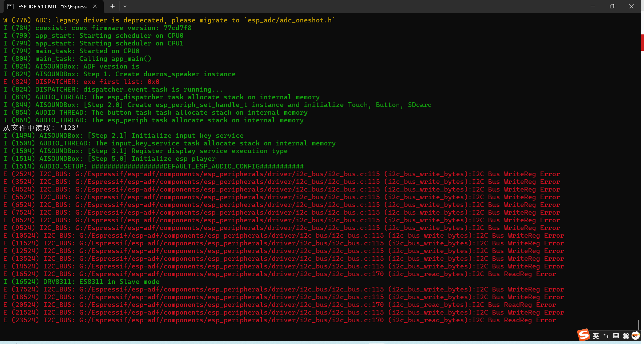Open the Sogou soft keyboard
The image size is (644, 344).
(x=616, y=336)
